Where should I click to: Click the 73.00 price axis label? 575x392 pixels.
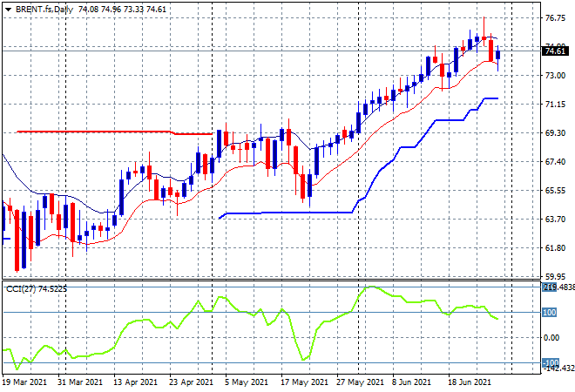[555, 75]
